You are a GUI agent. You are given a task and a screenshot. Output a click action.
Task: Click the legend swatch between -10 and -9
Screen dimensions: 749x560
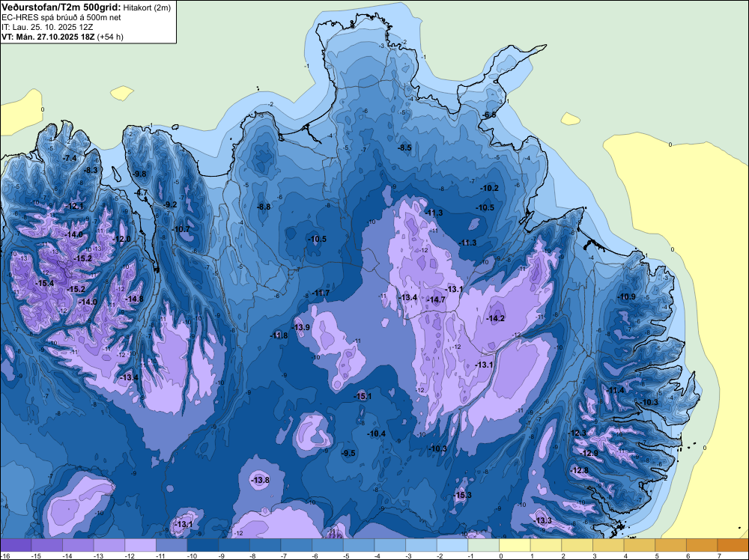click(203, 545)
